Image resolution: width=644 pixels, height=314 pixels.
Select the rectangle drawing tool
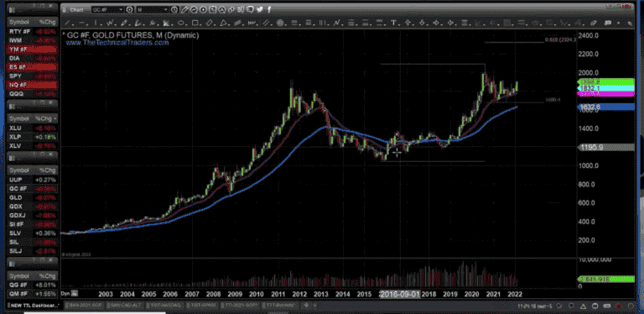195,23
